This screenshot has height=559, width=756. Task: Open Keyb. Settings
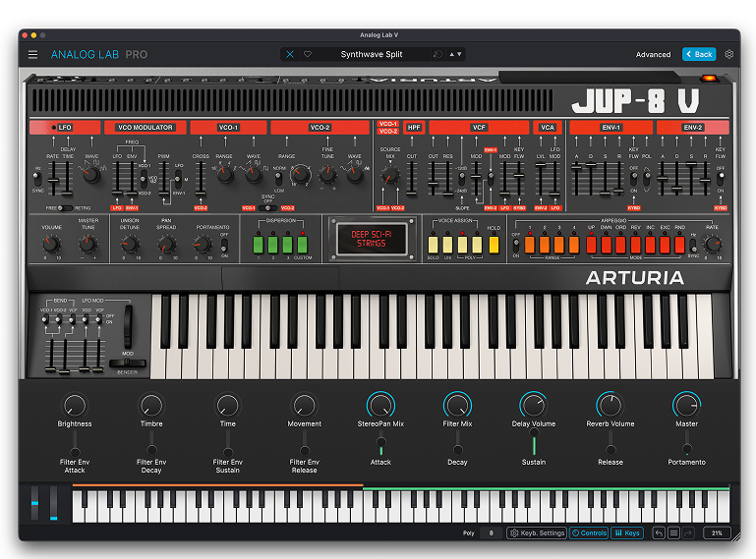click(537, 533)
